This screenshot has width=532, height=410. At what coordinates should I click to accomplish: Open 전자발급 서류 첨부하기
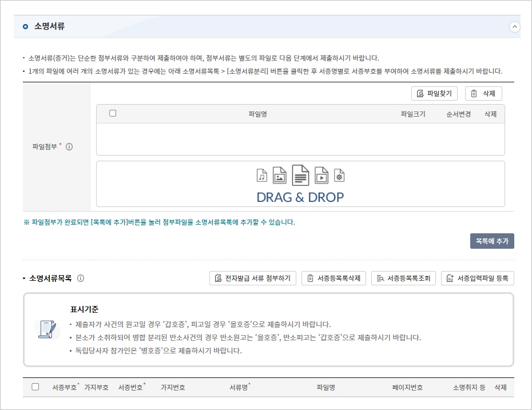click(x=252, y=278)
